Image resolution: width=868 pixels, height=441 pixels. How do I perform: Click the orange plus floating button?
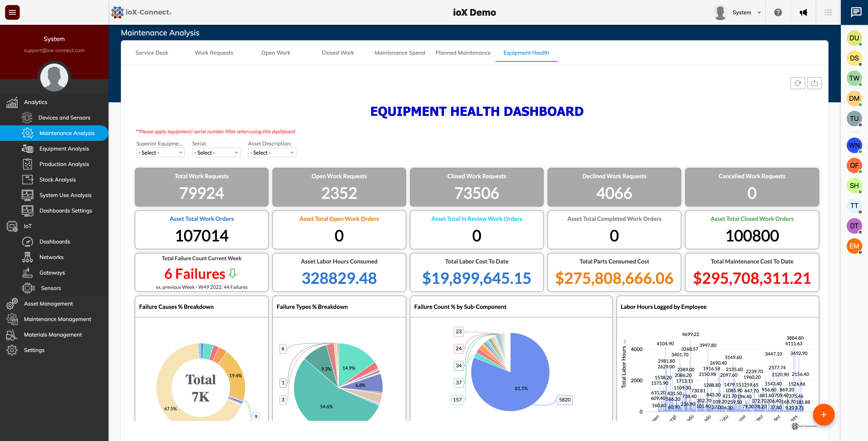(x=823, y=415)
